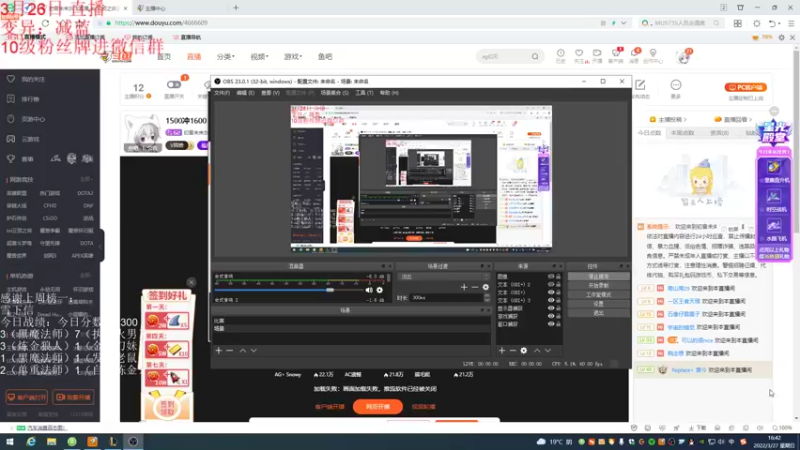Toggle visibility of 显示器捕获 source
Viewport: 800px width, 450px height.
[551, 308]
